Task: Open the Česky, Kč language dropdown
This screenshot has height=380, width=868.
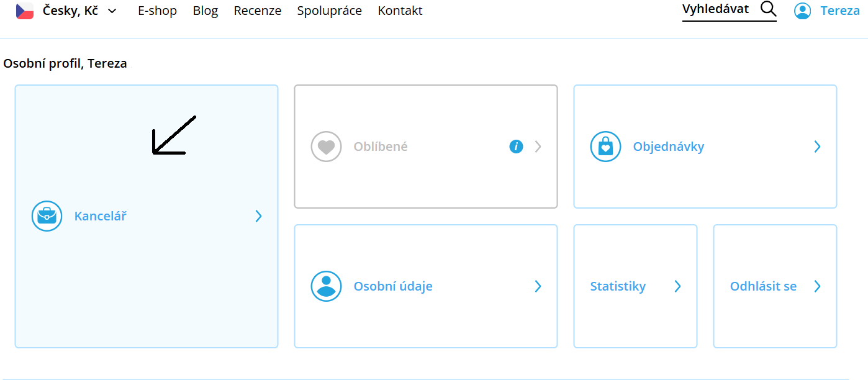Action: tap(112, 11)
